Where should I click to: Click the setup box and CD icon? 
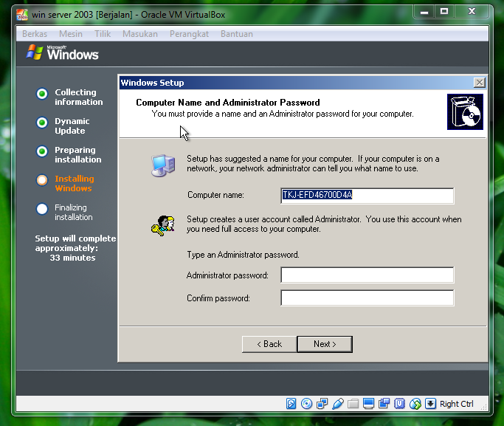[465, 112]
